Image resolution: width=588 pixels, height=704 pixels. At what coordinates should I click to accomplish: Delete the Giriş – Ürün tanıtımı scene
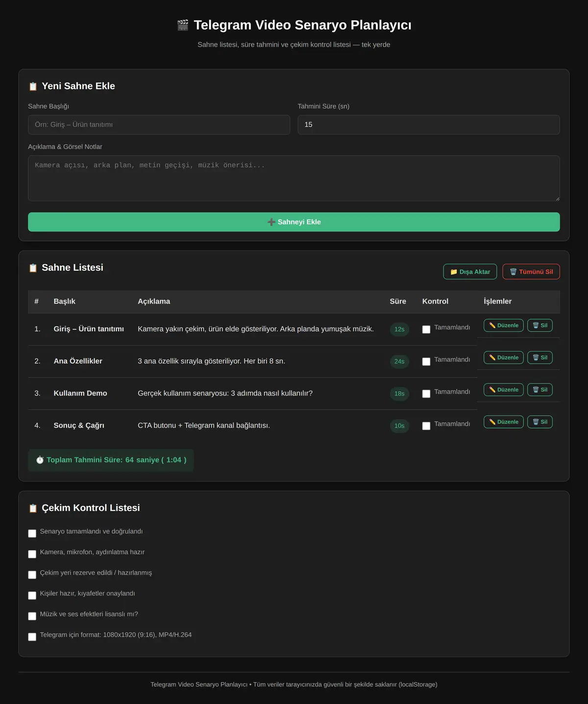(540, 326)
